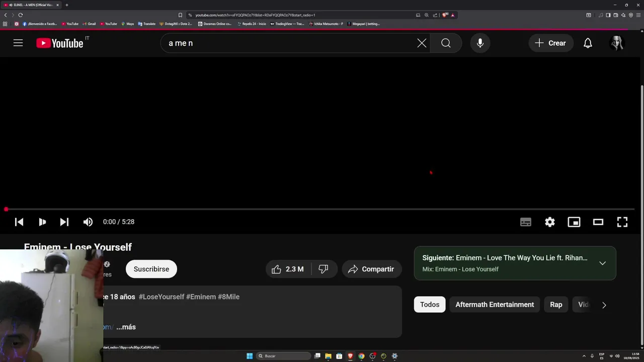Open the Crear menu

point(551,43)
